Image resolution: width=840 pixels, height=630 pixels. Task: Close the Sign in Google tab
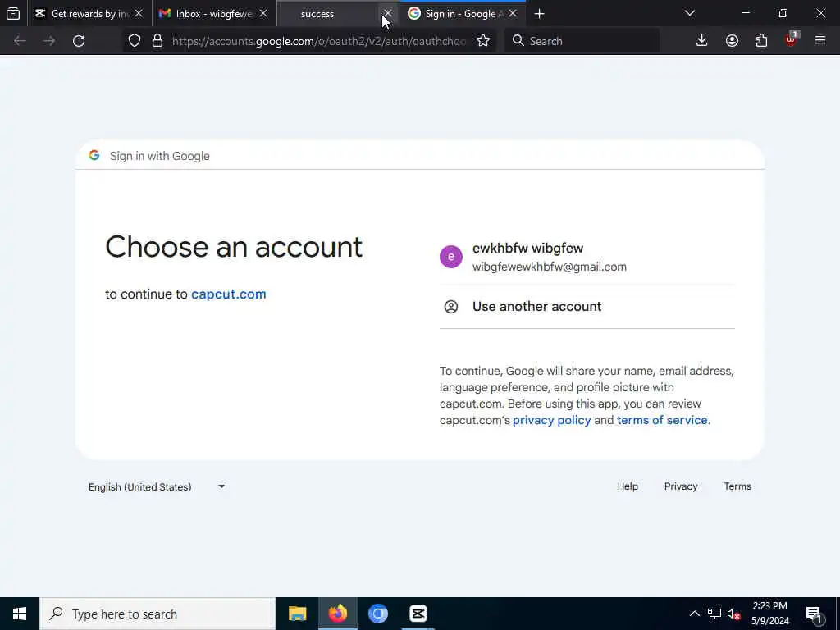pos(513,13)
